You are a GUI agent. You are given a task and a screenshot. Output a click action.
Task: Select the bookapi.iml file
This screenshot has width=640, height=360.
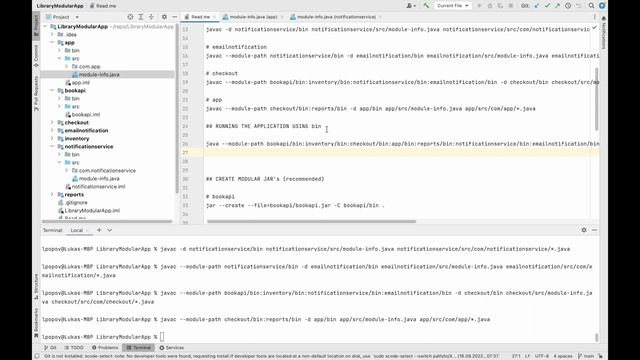(x=83, y=114)
